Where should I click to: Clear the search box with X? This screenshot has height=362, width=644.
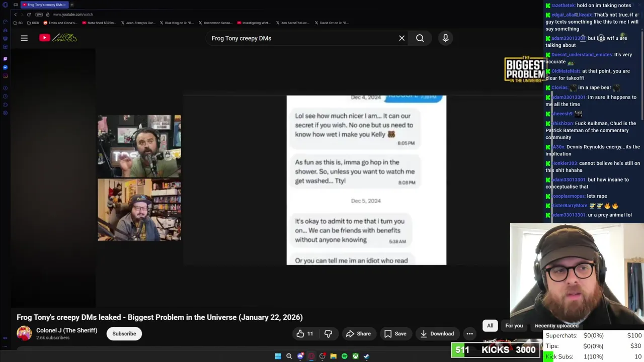click(x=401, y=38)
